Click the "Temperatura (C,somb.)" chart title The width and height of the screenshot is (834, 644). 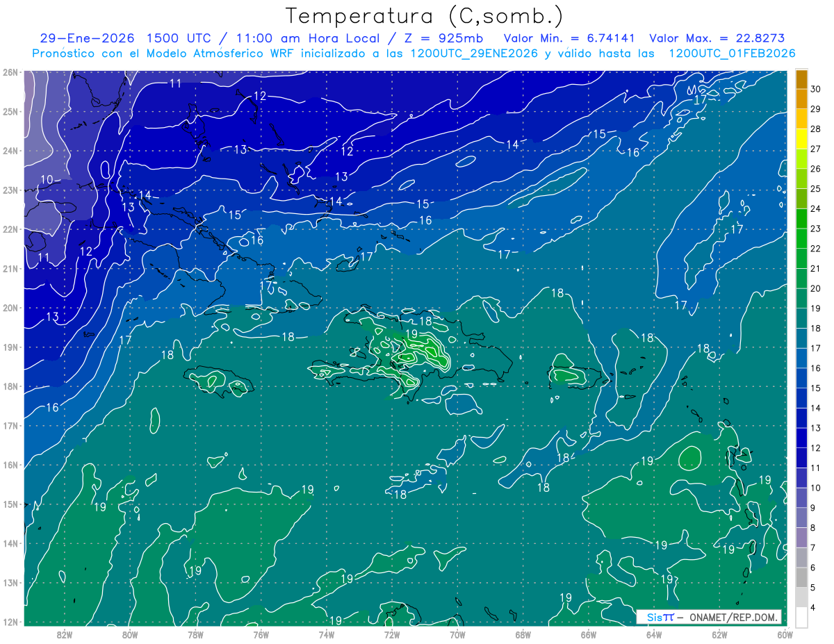(424, 16)
